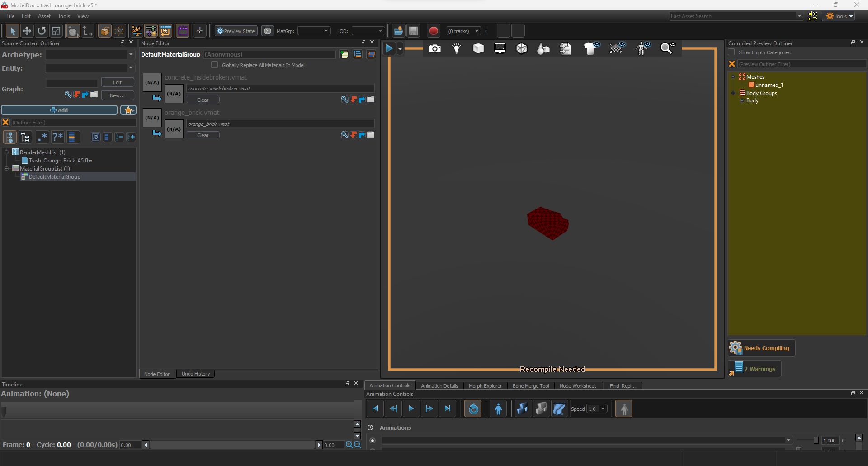Click the favorites star button
The image size is (868, 466).
pyautogui.click(x=128, y=110)
